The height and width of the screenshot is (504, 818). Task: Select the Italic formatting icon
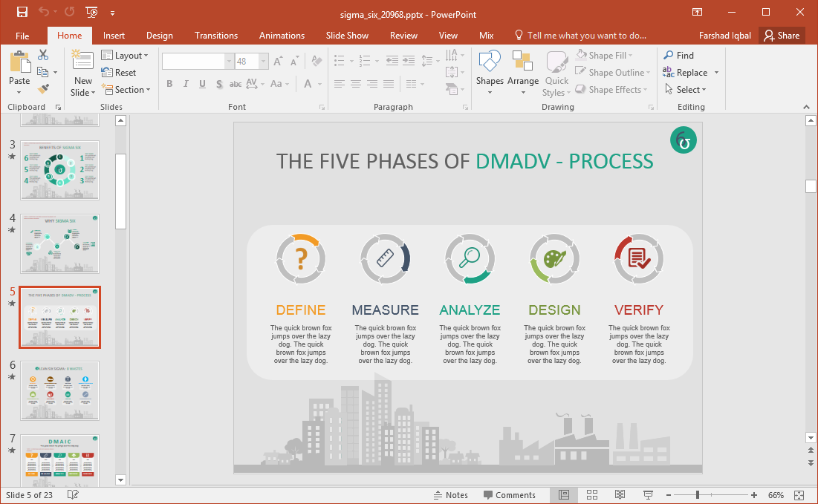tap(185, 84)
